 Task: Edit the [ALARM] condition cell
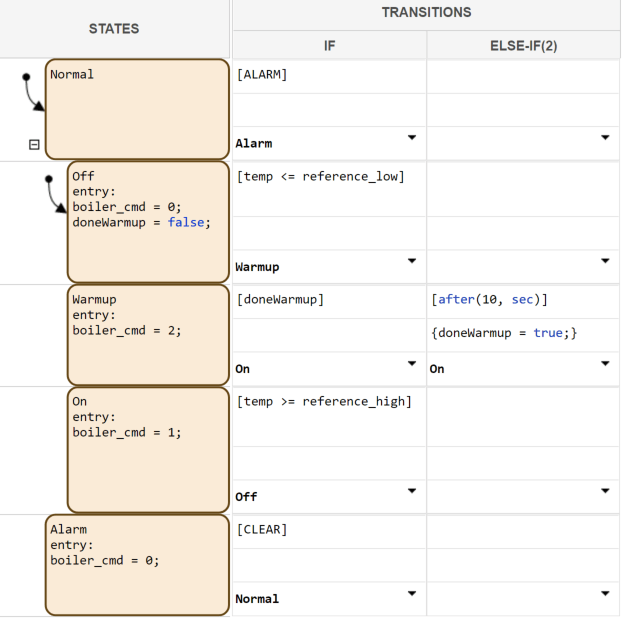click(329, 75)
